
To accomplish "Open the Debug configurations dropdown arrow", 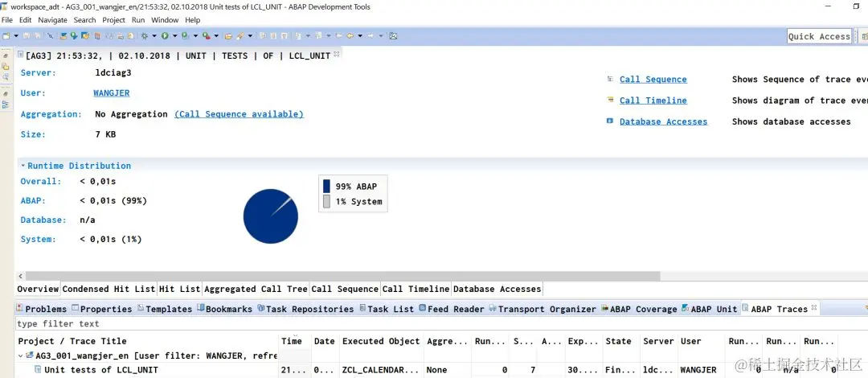I will [x=154, y=36].
